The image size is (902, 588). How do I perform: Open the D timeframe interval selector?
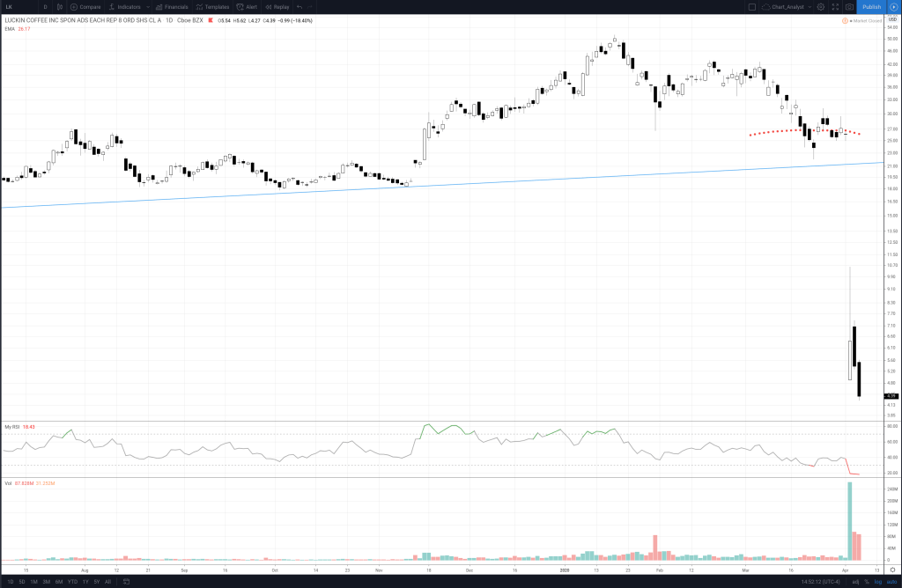[44, 6]
